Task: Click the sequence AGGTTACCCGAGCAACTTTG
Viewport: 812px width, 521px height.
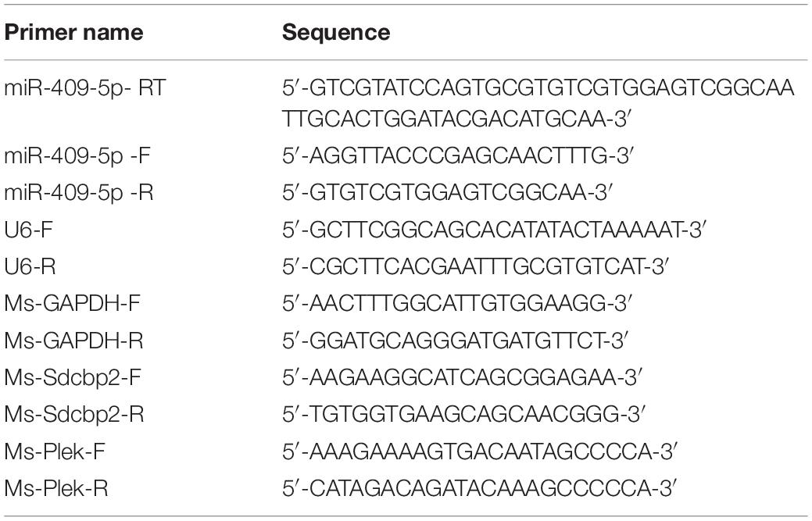Action: [458, 155]
